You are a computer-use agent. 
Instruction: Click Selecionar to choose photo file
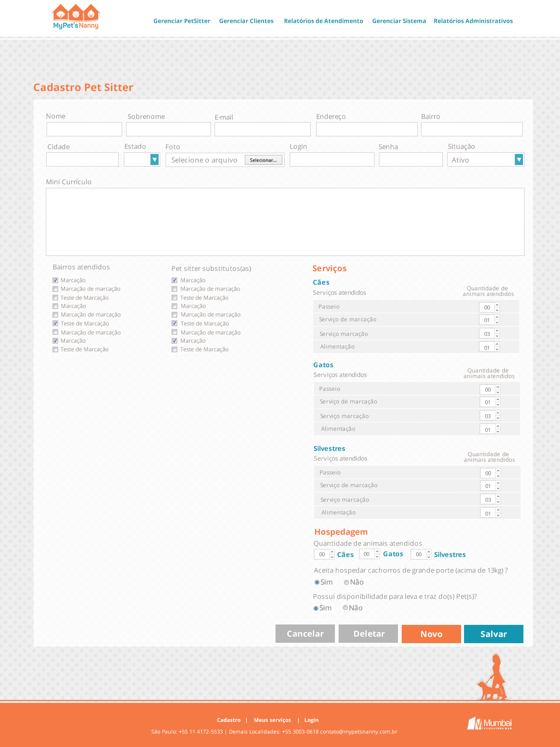[263, 160]
